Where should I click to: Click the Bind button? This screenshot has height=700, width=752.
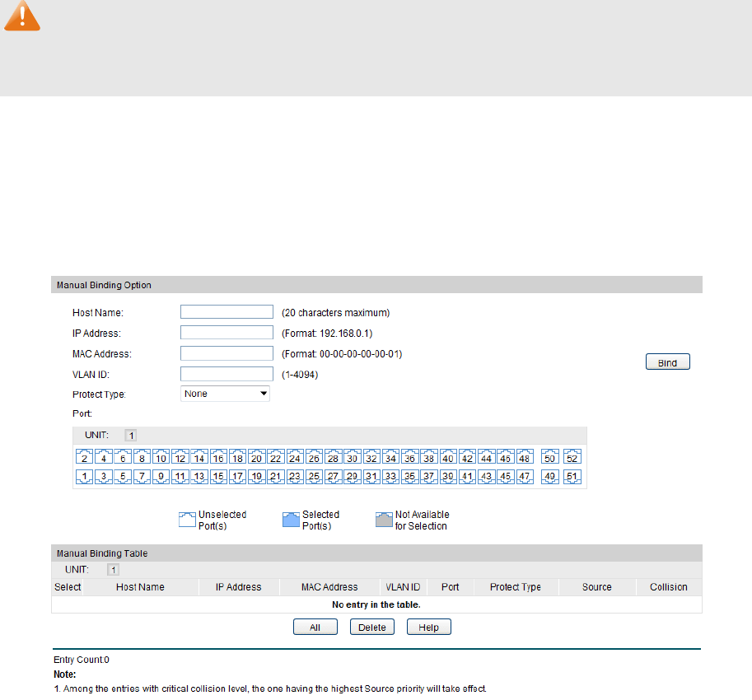[x=668, y=362]
